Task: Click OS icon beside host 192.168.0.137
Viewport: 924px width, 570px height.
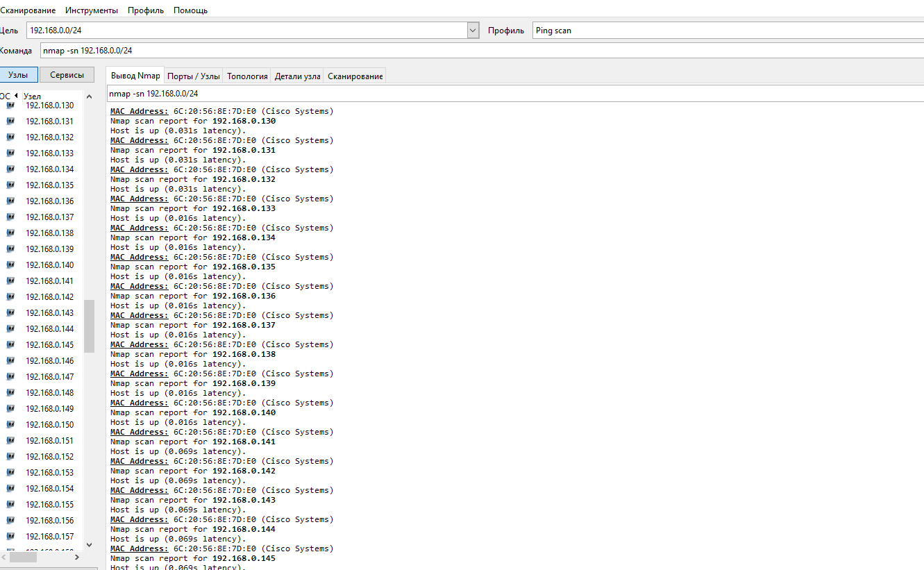Action: (10, 217)
